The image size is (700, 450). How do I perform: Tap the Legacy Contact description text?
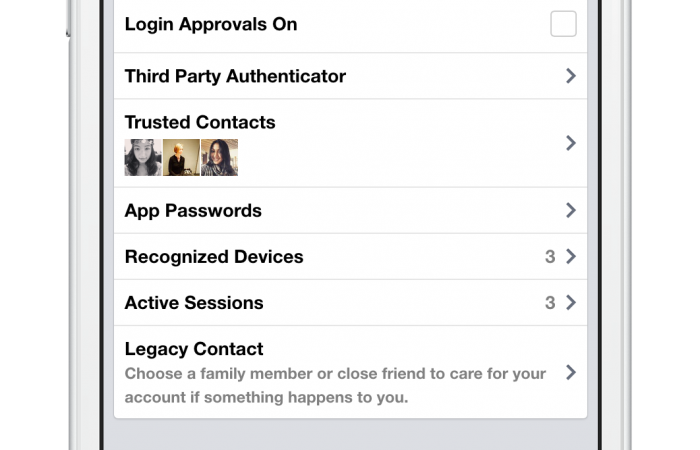click(335, 385)
